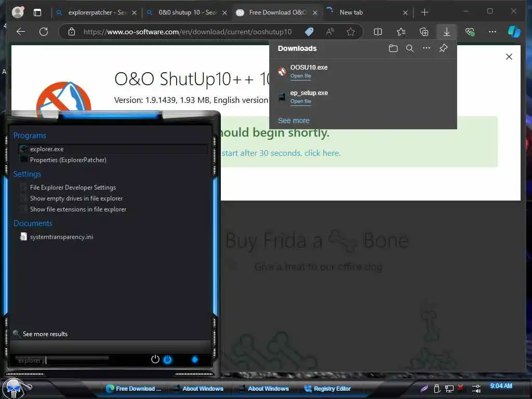
Task: Open file link under OOSU10.exe
Action: pos(301,76)
